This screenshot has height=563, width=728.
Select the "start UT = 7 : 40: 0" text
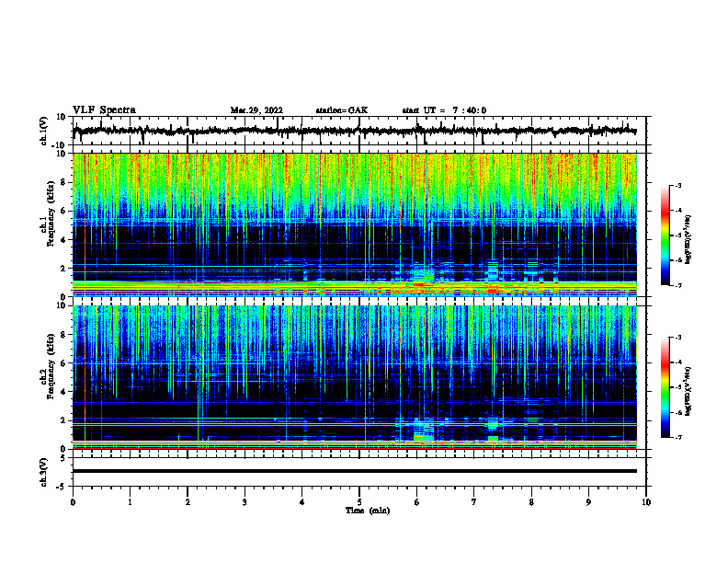click(x=444, y=110)
